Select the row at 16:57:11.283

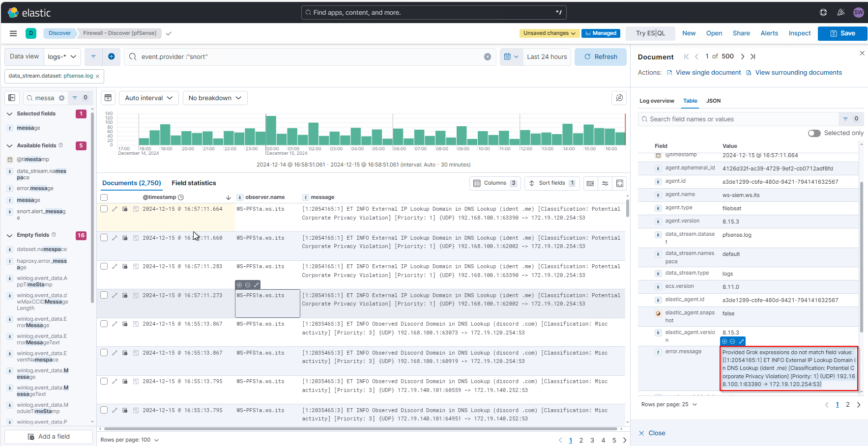[104, 266]
